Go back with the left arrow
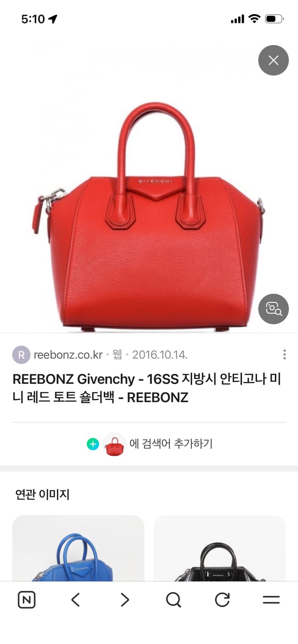 76,600
